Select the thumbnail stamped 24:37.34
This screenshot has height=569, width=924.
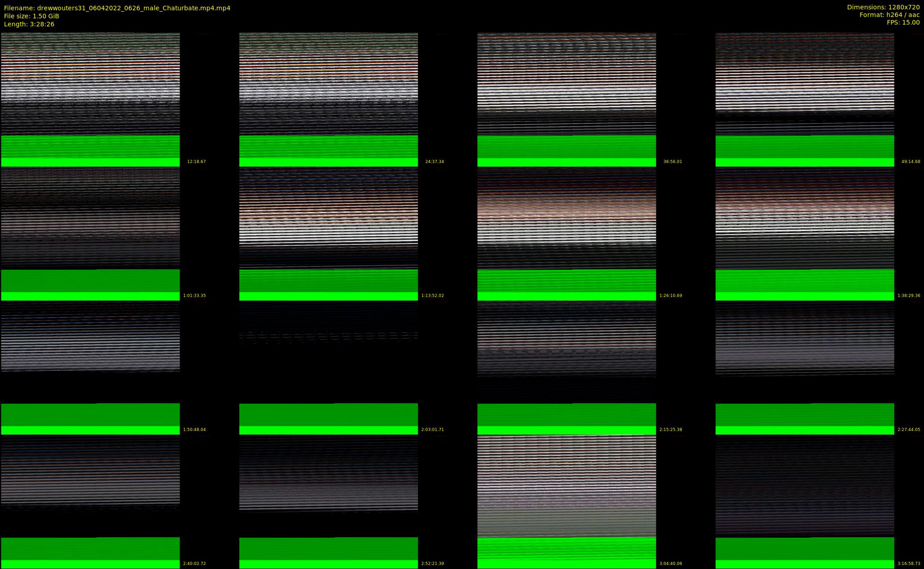click(x=328, y=99)
